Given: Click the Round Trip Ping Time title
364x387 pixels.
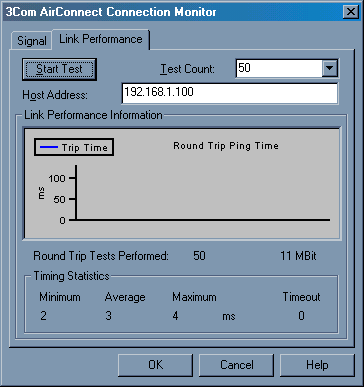Looking at the screenshot, I should 226,146.
